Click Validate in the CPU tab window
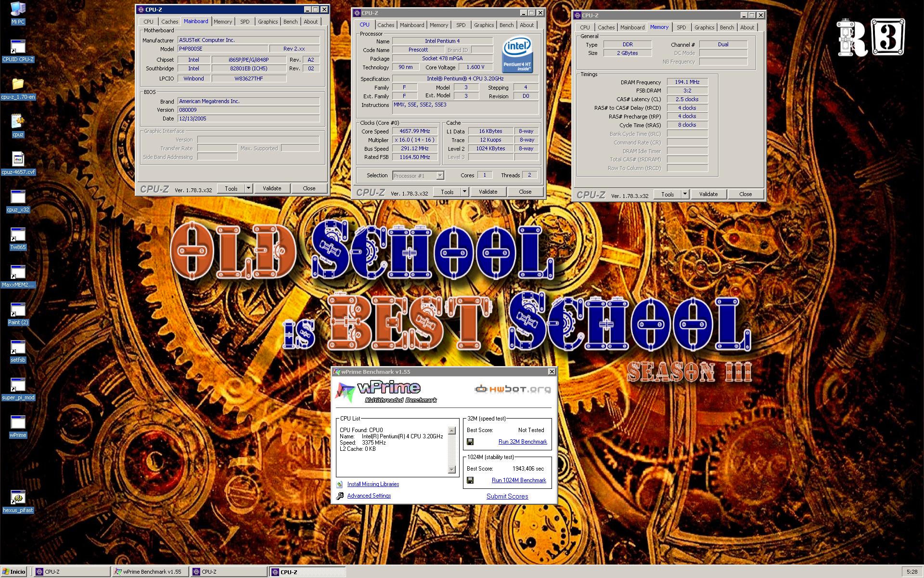Viewport: 924px width, 578px height. [488, 192]
